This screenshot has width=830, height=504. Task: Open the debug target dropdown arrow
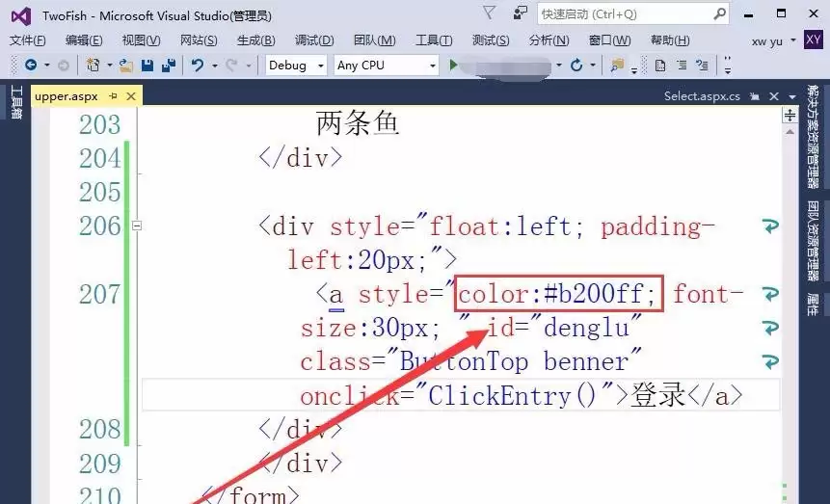coord(558,66)
